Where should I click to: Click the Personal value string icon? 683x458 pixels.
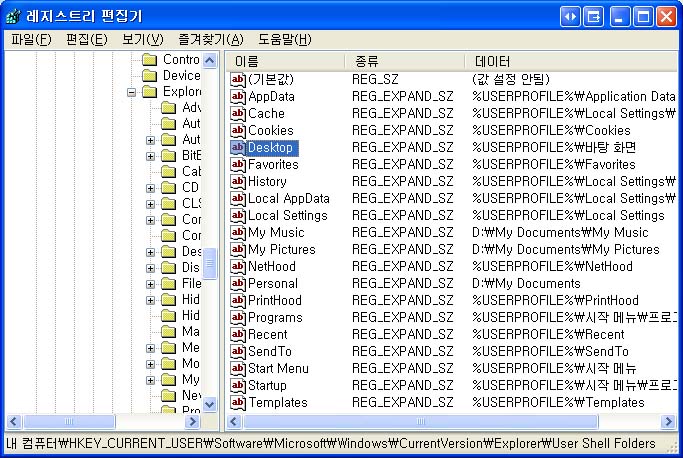237,283
